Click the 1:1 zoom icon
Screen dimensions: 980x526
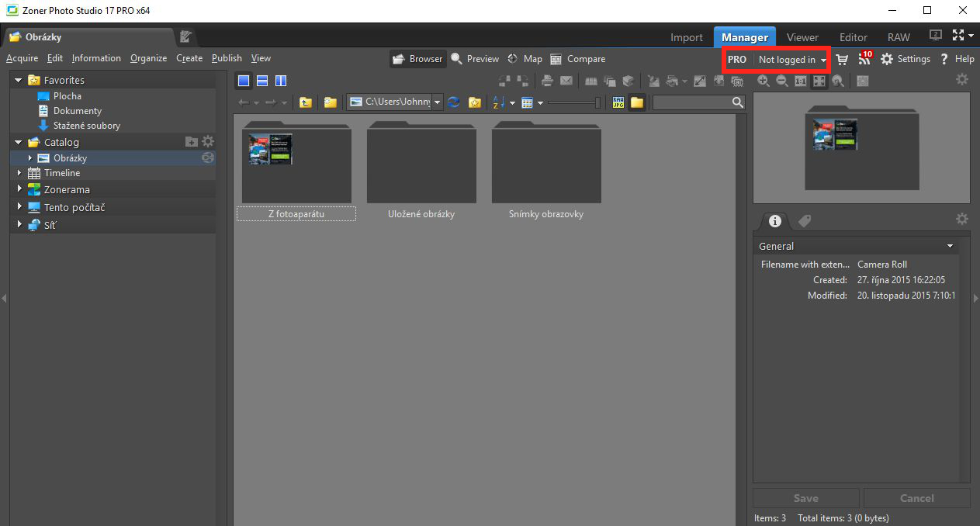(x=800, y=80)
